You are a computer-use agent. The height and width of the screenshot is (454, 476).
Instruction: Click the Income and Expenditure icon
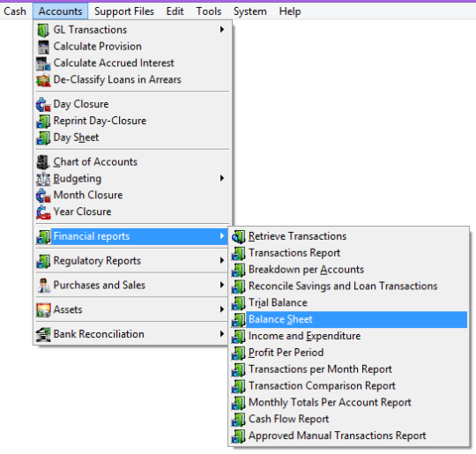pos(238,336)
